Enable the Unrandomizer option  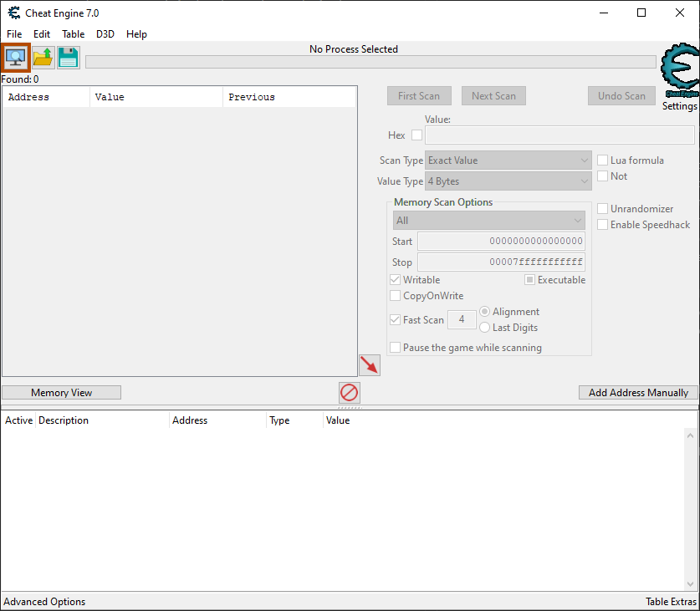click(602, 208)
